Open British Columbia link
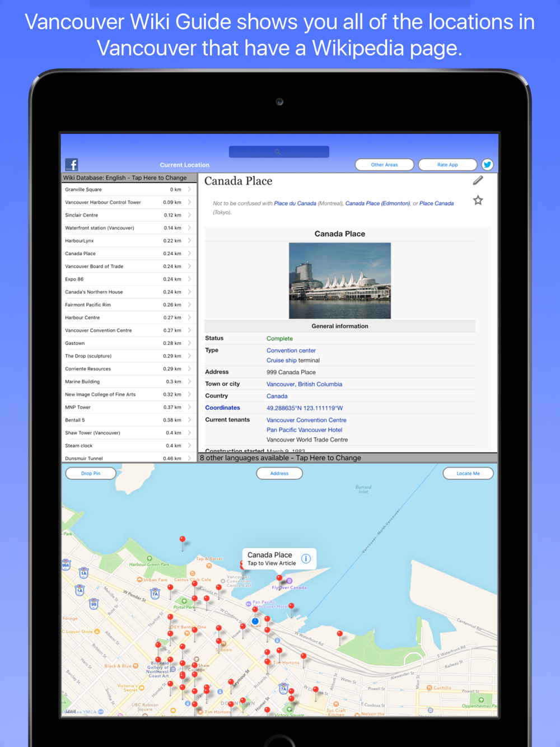560x747 pixels. (320, 384)
